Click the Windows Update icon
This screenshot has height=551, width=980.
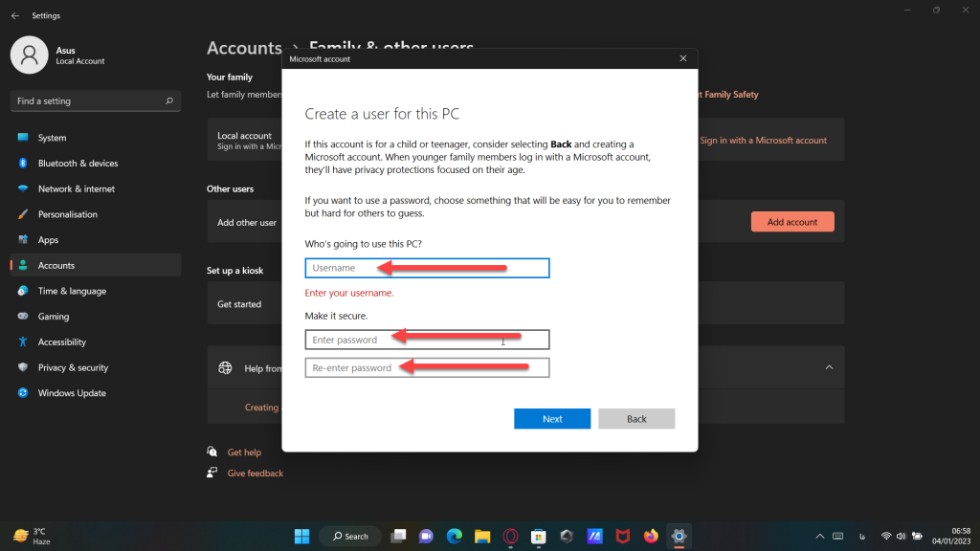tap(23, 393)
